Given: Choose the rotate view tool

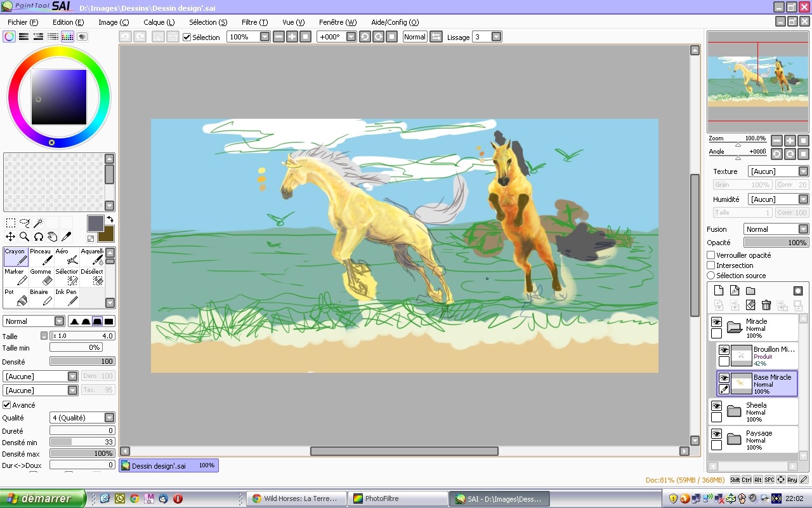Looking at the screenshot, I should point(39,237).
